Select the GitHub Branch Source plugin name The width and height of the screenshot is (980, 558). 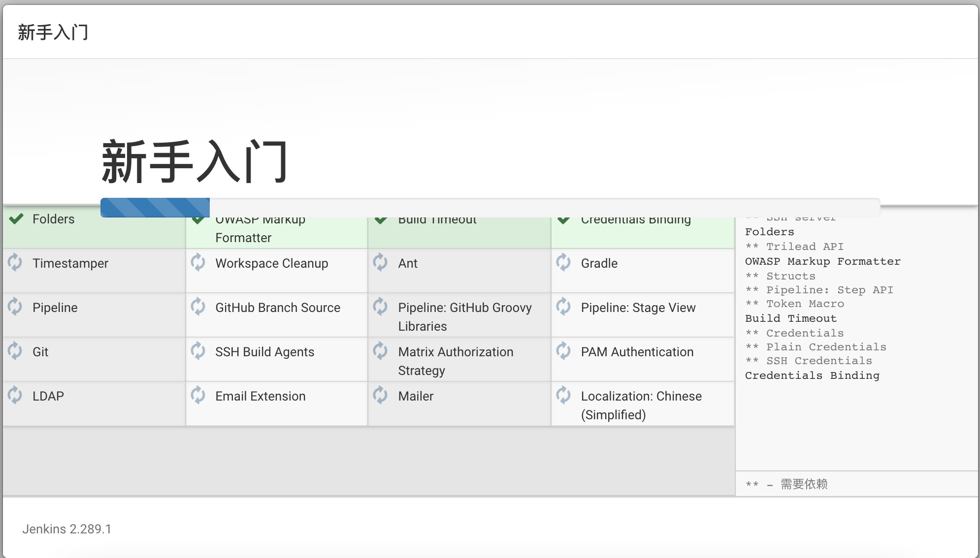click(x=278, y=308)
